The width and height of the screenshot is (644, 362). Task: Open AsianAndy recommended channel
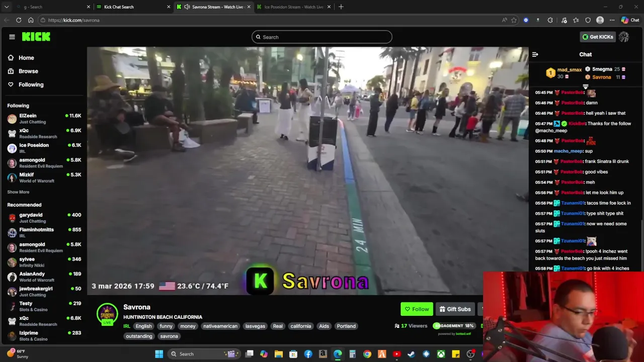click(x=44, y=277)
